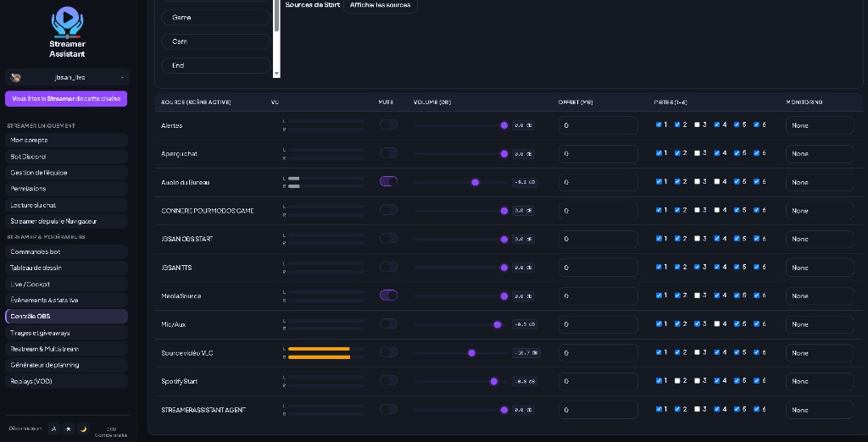Select the Cam scene button
This screenshot has width=868, height=442.
[216, 41]
